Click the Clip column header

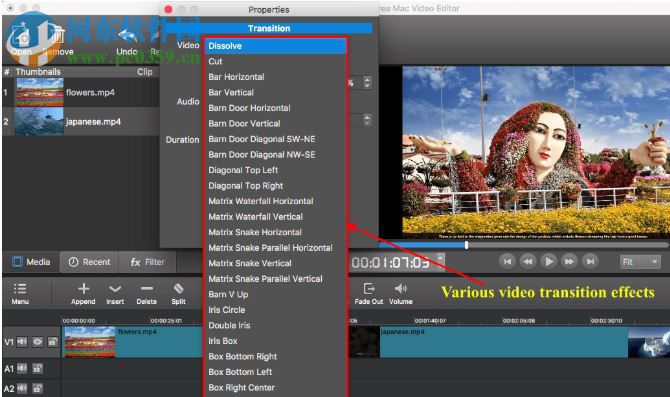pos(144,72)
